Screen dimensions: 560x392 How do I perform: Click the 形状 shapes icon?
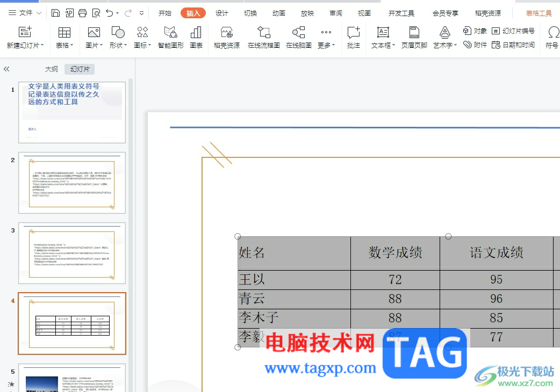click(118, 32)
